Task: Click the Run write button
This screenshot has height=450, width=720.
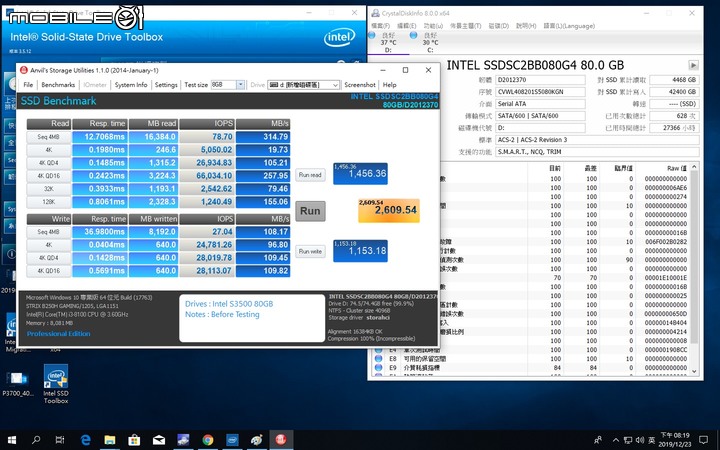Action: point(310,252)
